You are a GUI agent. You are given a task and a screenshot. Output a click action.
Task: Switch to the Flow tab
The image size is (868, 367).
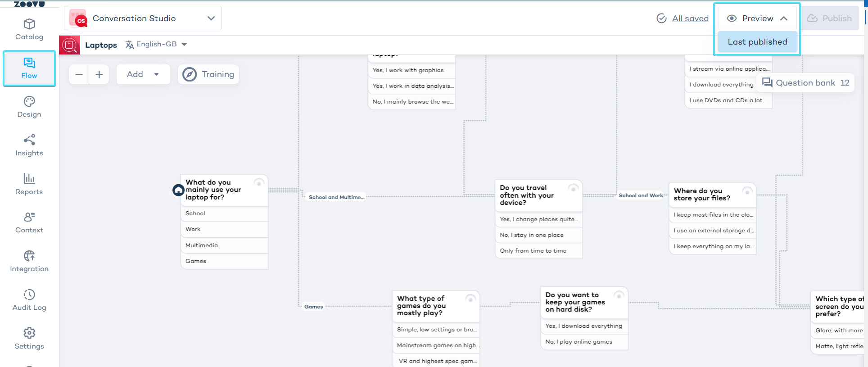(29, 68)
